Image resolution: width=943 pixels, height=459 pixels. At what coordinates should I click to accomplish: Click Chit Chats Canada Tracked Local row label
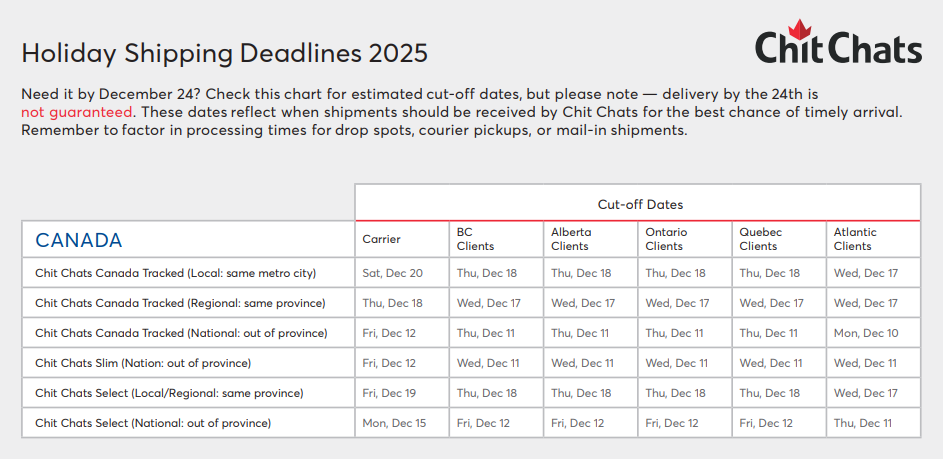pyautogui.click(x=175, y=273)
